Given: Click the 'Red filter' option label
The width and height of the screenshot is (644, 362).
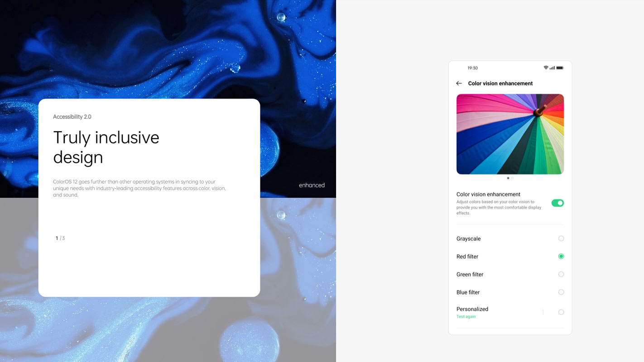Looking at the screenshot, I should click(467, 257).
